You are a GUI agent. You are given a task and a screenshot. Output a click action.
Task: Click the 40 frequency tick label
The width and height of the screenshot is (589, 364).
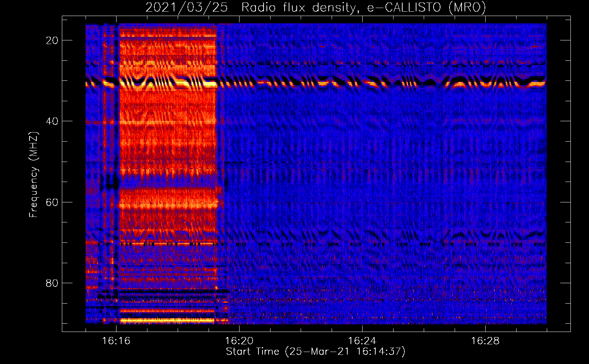point(52,121)
